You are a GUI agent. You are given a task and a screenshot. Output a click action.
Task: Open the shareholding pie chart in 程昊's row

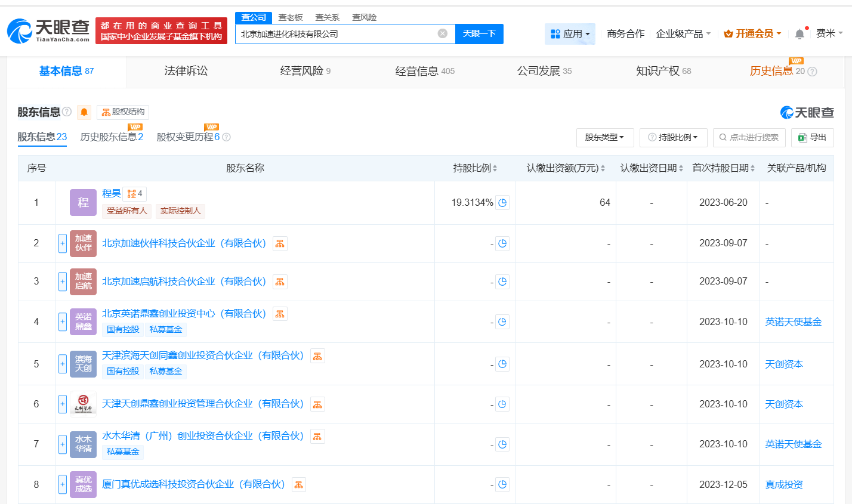[x=502, y=202]
